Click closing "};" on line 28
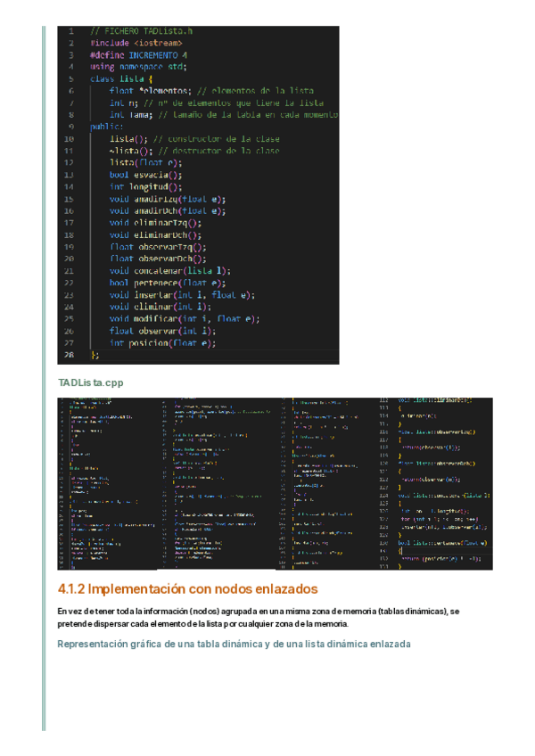The height and width of the screenshot is (756, 535). [x=95, y=356]
